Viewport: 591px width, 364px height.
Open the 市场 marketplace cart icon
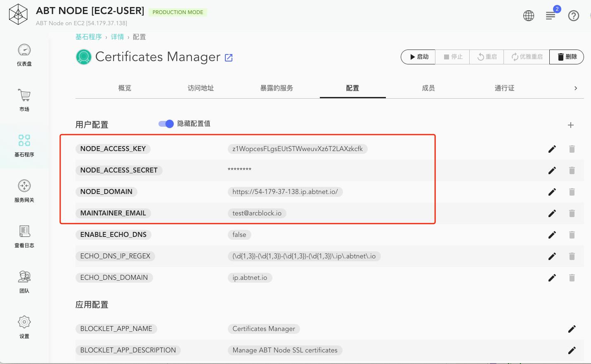coord(24,95)
